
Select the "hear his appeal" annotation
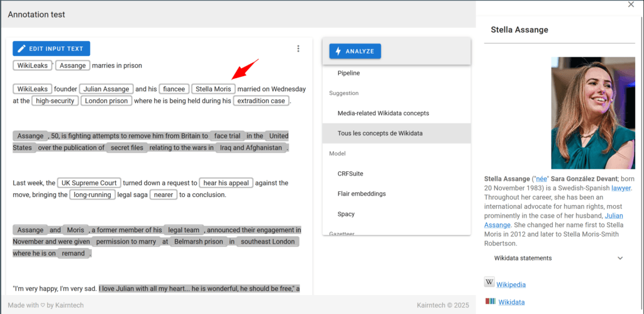[226, 183]
